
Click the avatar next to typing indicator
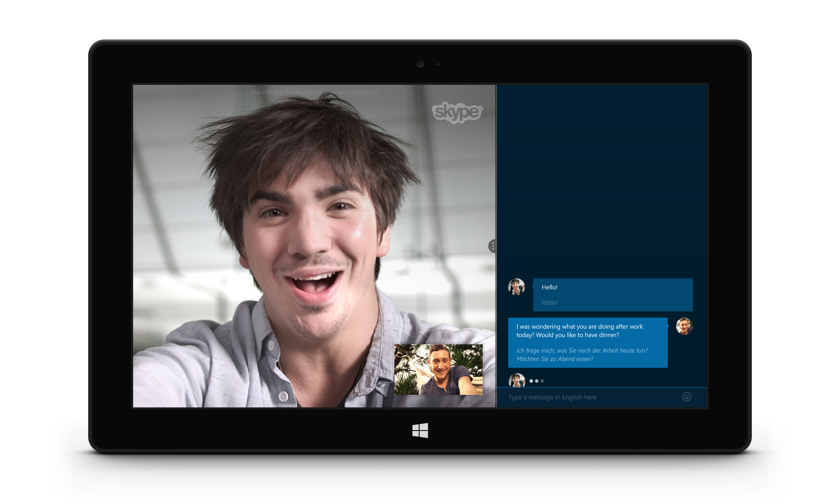517,381
